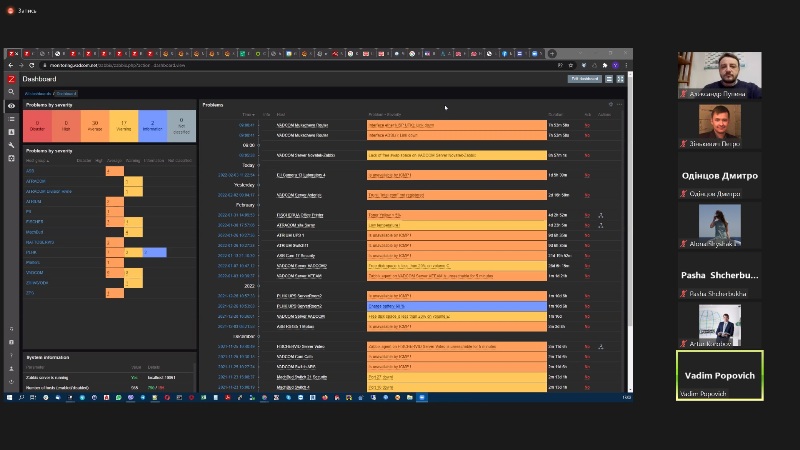This screenshot has height=450, width=800.
Task: Click the Zabbix logo in sidebar
Action: click(x=12, y=79)
